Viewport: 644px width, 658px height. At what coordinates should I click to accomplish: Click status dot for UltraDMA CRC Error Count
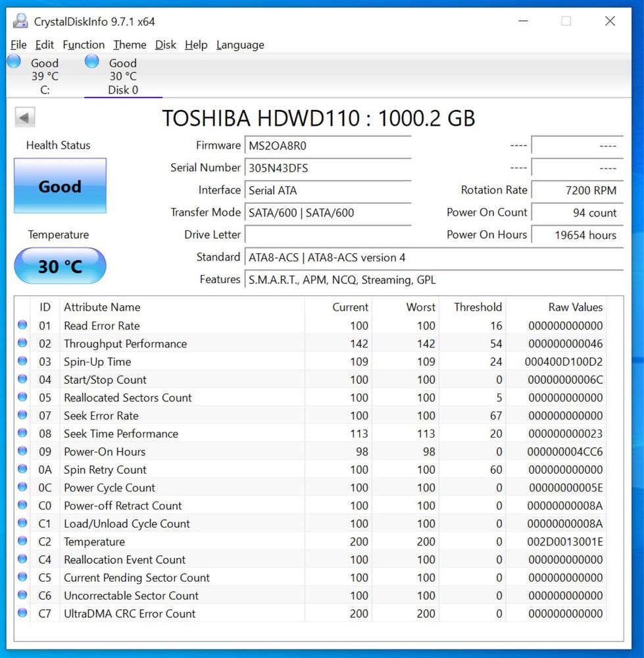[x=22, y=613]
